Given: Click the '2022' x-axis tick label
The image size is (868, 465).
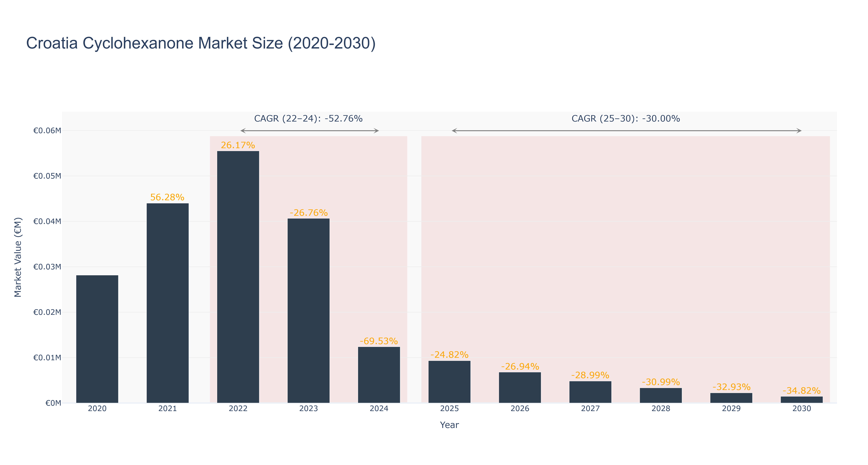Looking at the screenshot, I should [x=238, y=408].
